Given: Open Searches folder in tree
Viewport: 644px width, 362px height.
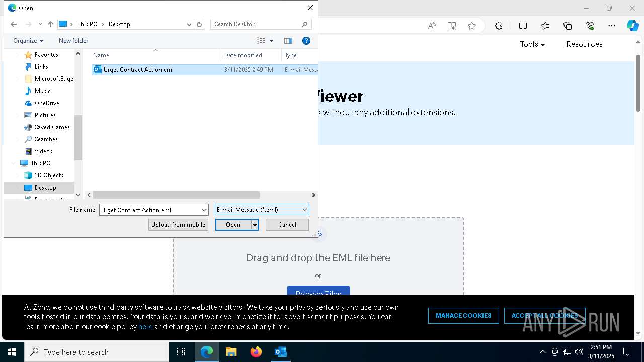Looking at the screenshot, I should (x=46, y=139).
